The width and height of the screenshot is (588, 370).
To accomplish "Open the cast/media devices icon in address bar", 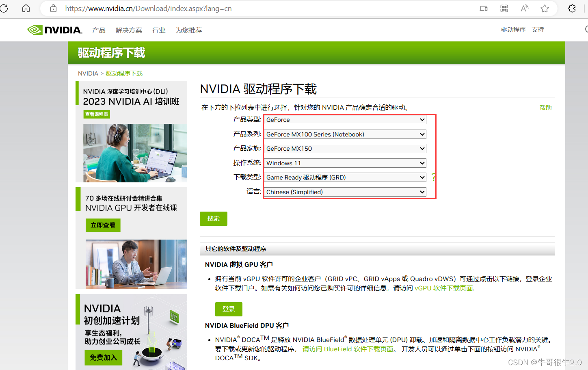I will pyautogui.click(x=484, y=9).
